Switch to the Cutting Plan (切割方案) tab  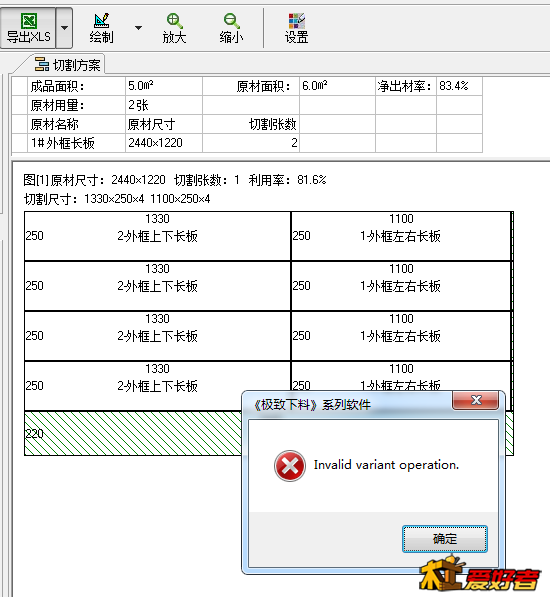68,65
